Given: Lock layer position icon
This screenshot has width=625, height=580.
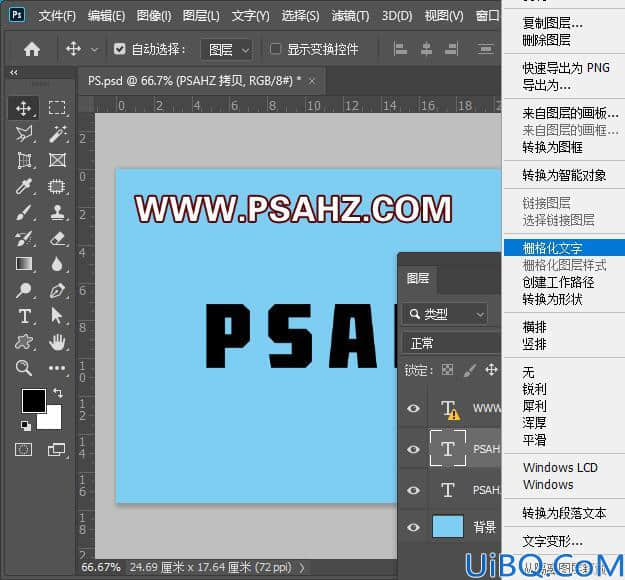Looking at the screenshot, I should [x=491, y=370].
